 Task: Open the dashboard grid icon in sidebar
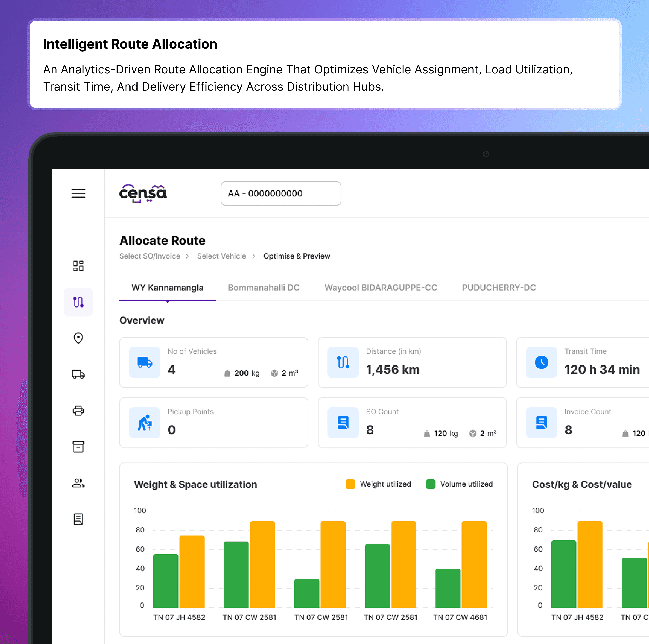click(78, 266)
